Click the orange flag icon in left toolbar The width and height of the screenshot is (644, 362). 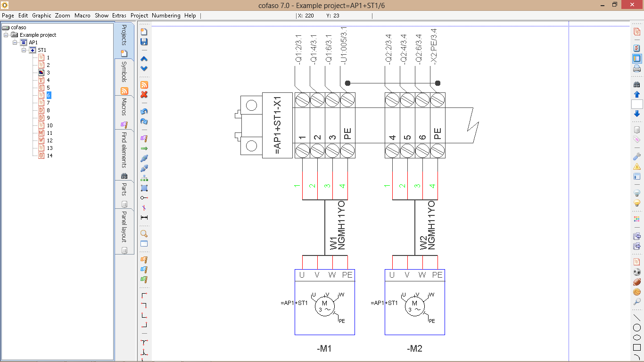144,259
